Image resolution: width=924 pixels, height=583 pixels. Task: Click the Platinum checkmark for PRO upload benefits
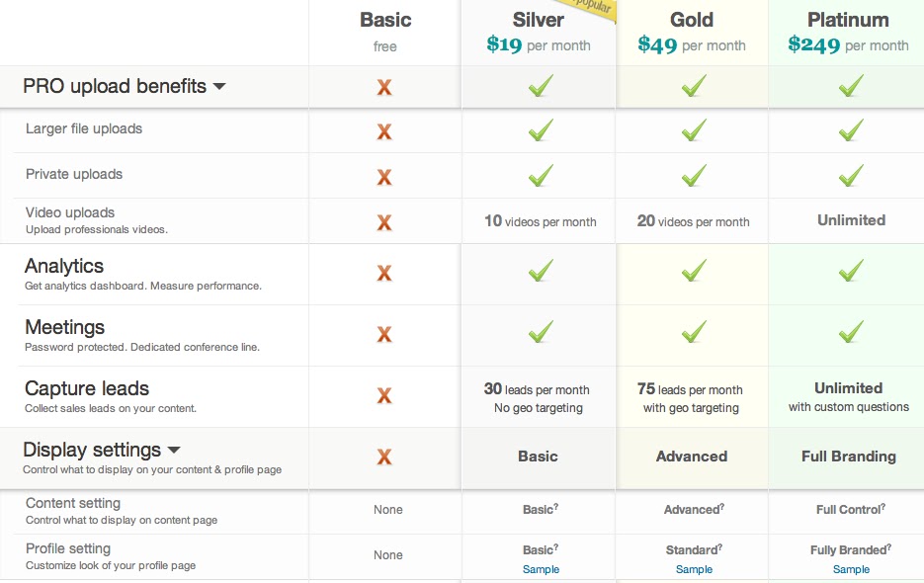(x=850, y=87)
